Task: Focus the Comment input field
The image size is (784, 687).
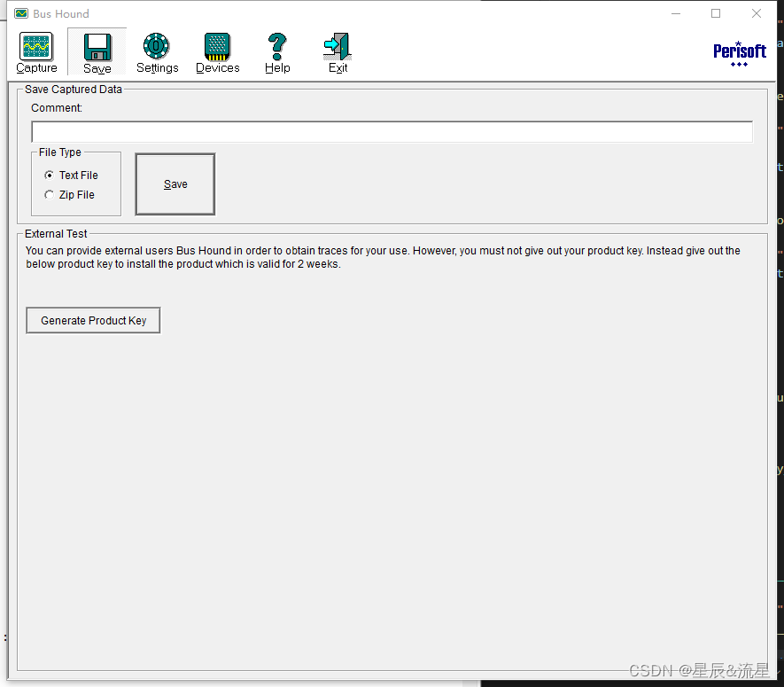Action: pyautogui.click(x=392, y=131)
